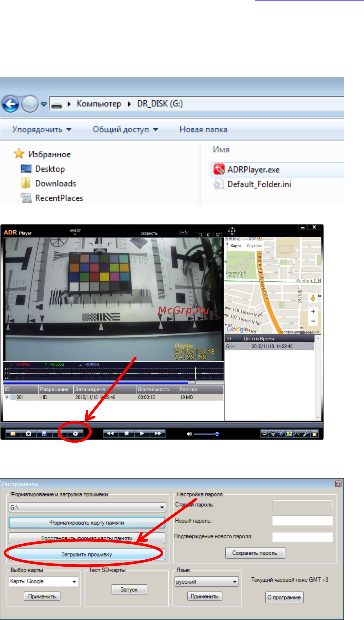
Task: Click Новая папка in Explorer toolbar
Action: [203, 129]
